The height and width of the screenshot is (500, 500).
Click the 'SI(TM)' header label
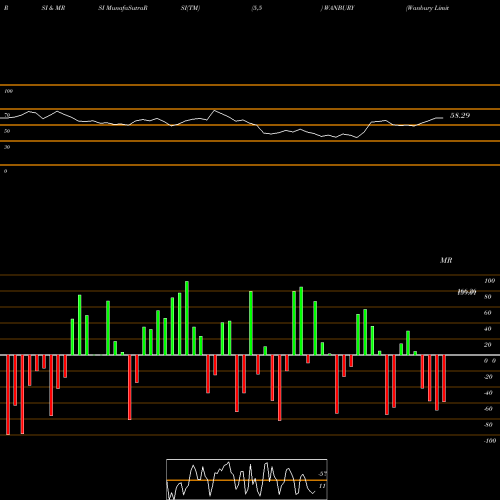190,8
